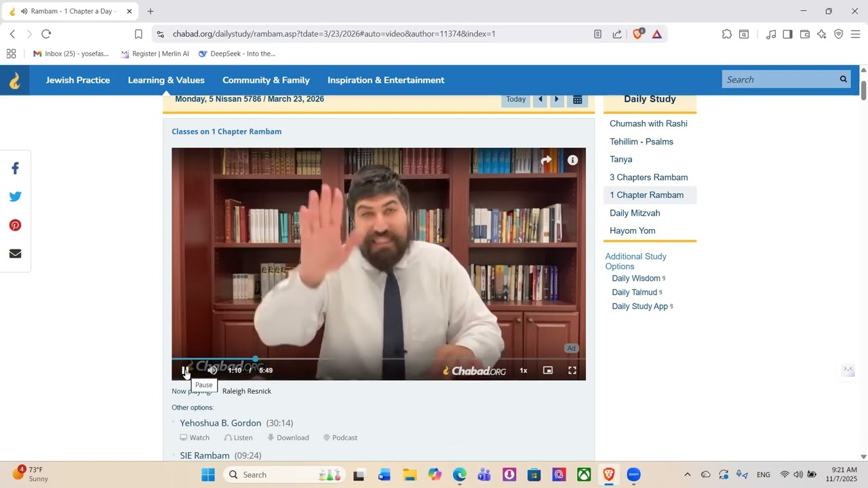Share the video using the arrow icon
The image size is (868, 488).
pyautogui.click(x=547, y=161)
